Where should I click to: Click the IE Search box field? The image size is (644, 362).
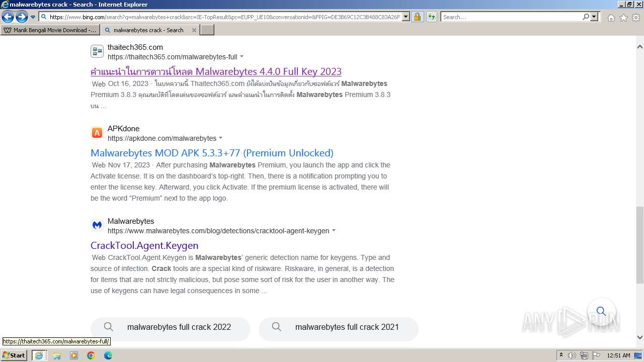[511, 17]
